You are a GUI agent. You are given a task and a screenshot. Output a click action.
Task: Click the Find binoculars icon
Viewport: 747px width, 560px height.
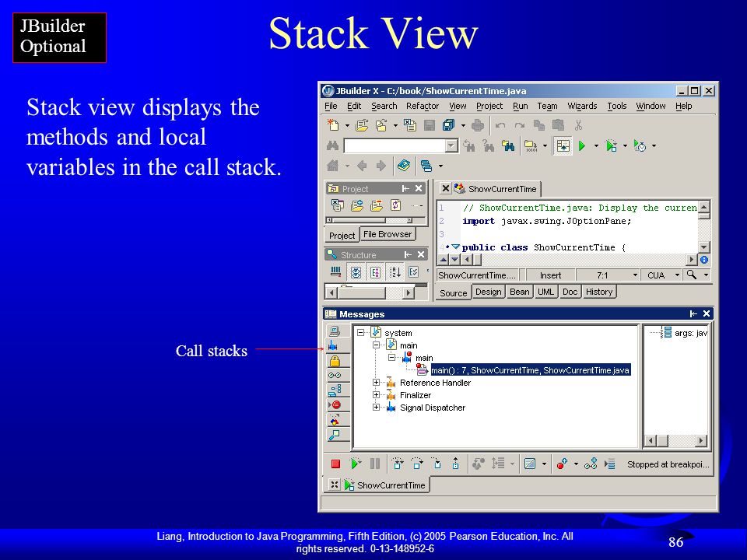click(332, 145)
